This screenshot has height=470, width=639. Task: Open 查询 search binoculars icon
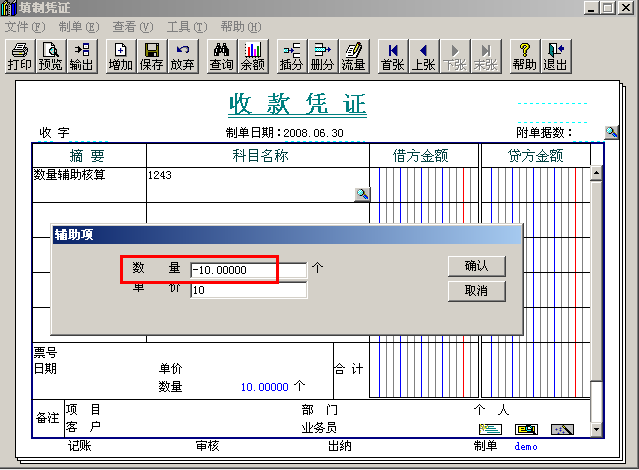pyautogui.click(x=222, y=56)
